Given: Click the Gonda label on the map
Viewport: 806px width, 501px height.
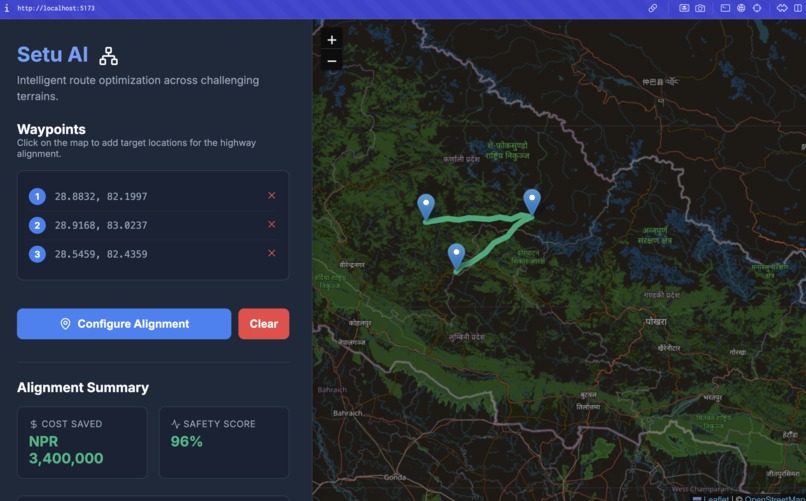Looking at the screenshot, I should tap(394, 477).
